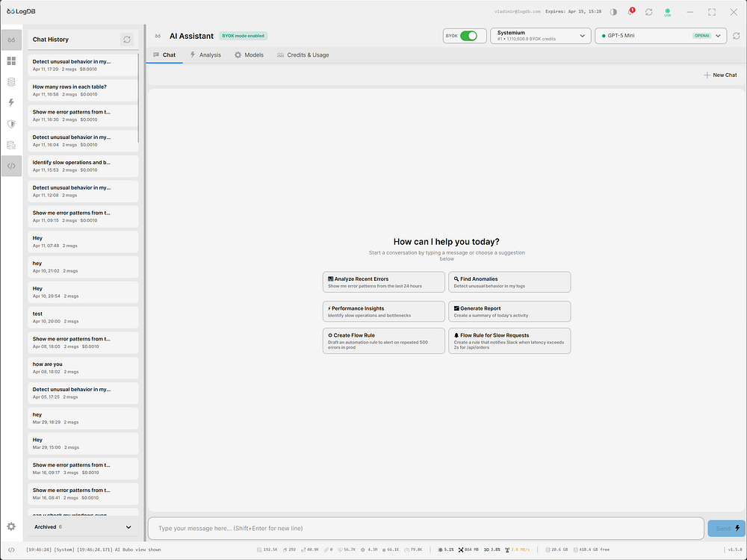Image resolution: width=747 pixels, height=560 pixels.
Task: Open chat "how are you" from Apr 08
Action: point(83,368)
